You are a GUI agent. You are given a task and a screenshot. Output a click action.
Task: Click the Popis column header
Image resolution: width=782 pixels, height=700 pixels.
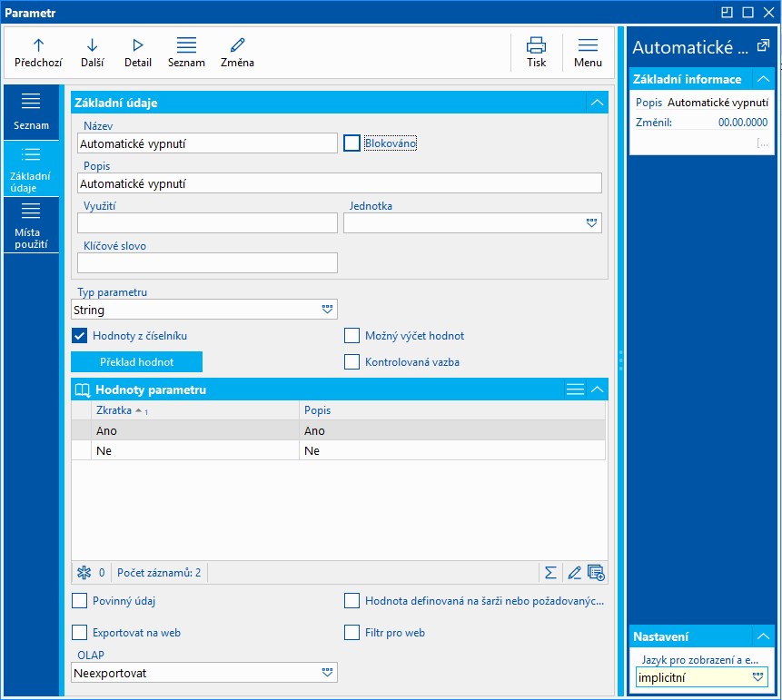(x=452, y=410)
